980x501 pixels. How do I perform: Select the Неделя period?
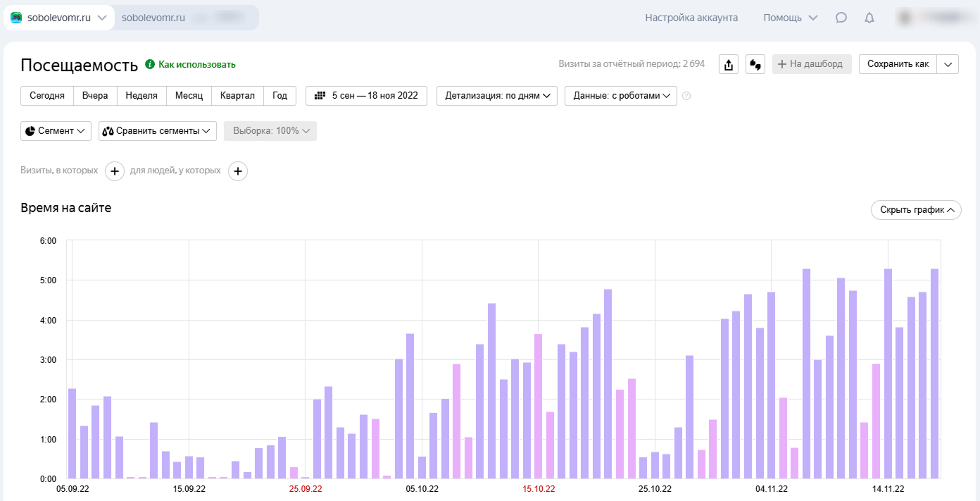(x=142, y=96)
